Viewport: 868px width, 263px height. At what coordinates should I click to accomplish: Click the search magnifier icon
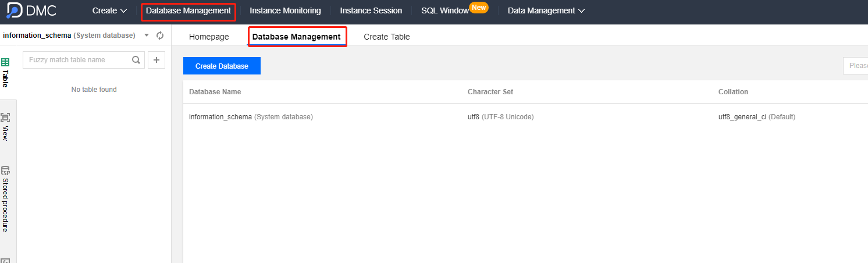coord(136,60)
